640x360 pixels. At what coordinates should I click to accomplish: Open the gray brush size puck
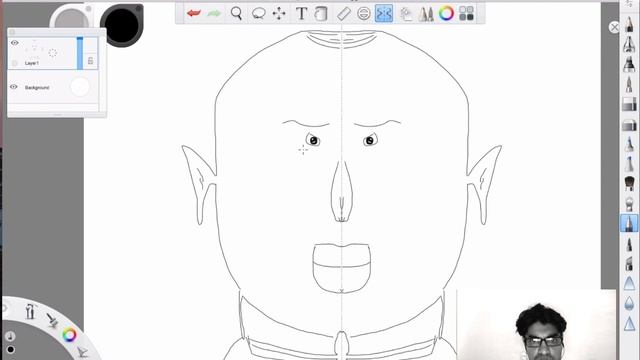[72, 17]
